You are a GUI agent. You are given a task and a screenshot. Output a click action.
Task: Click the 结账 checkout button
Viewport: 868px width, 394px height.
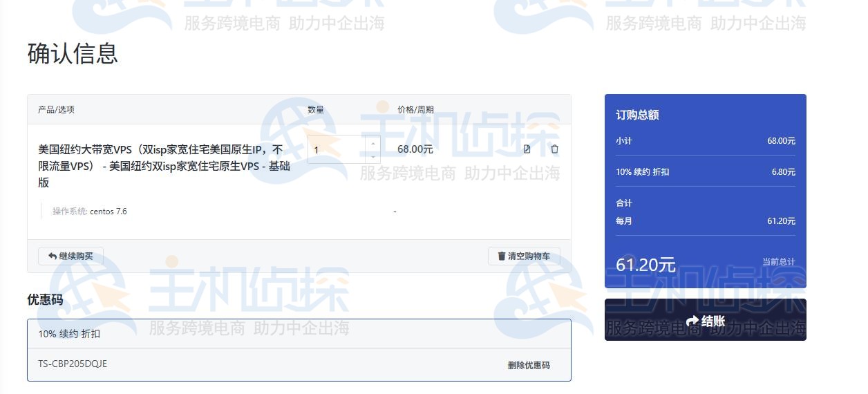(706, 320)
